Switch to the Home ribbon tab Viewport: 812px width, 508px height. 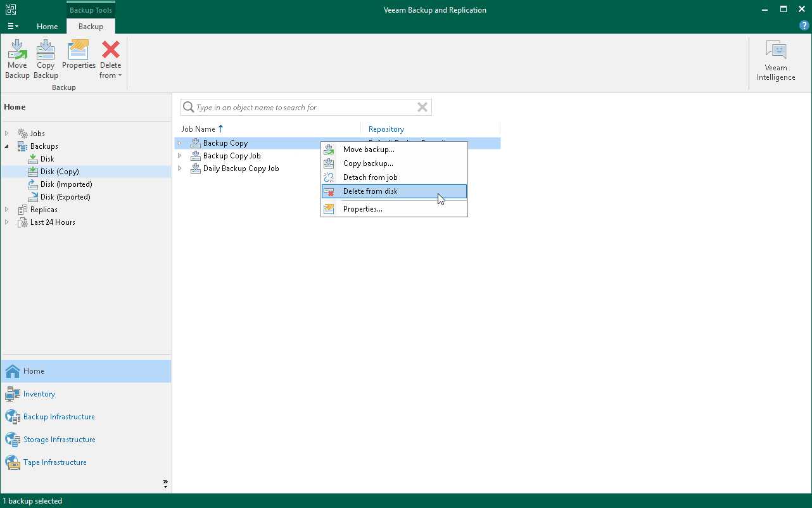pyautogui.click(x=47, y=27)
